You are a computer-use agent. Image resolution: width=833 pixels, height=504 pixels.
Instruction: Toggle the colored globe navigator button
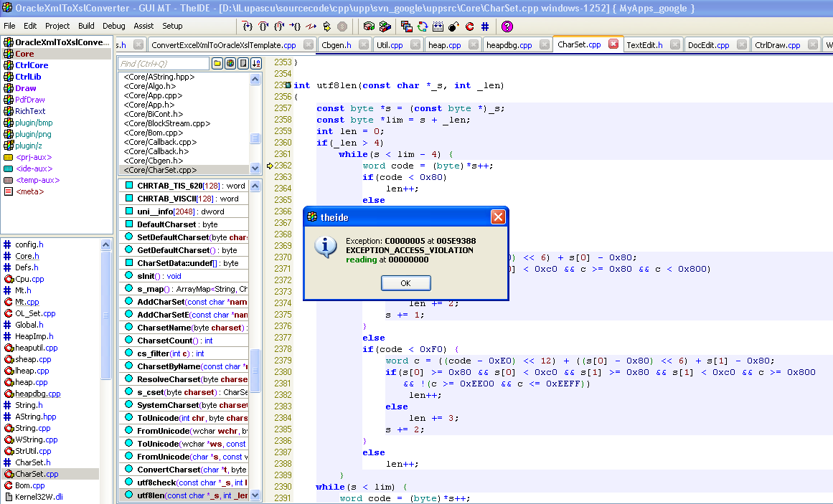230,64
